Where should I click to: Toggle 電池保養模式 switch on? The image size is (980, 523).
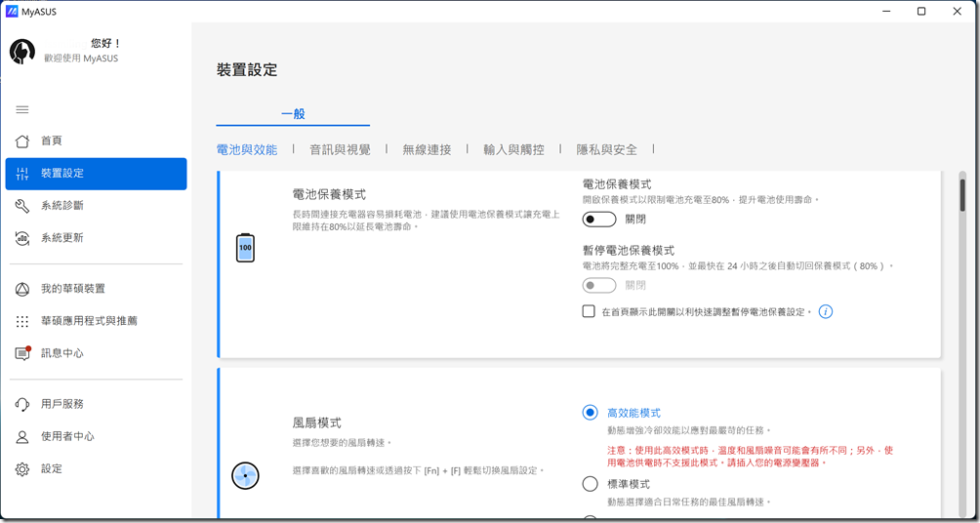tap(599, 220)
